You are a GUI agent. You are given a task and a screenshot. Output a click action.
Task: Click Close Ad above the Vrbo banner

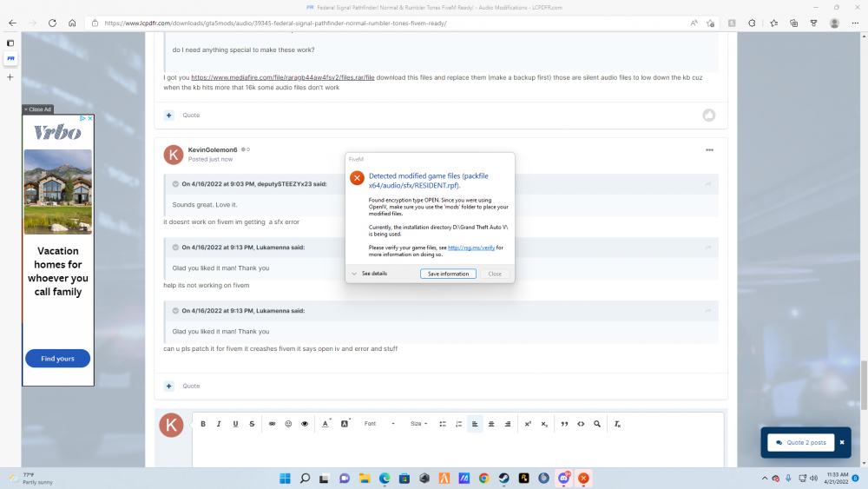[37, 109]
